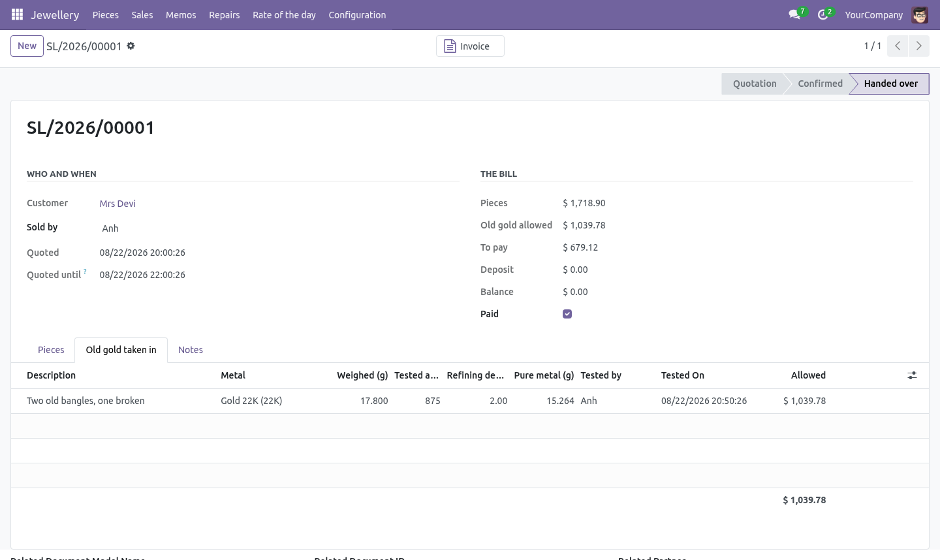Click the SL/2026/00001 breadcrumb title
The image size is (940, 560).
(84, 46)
